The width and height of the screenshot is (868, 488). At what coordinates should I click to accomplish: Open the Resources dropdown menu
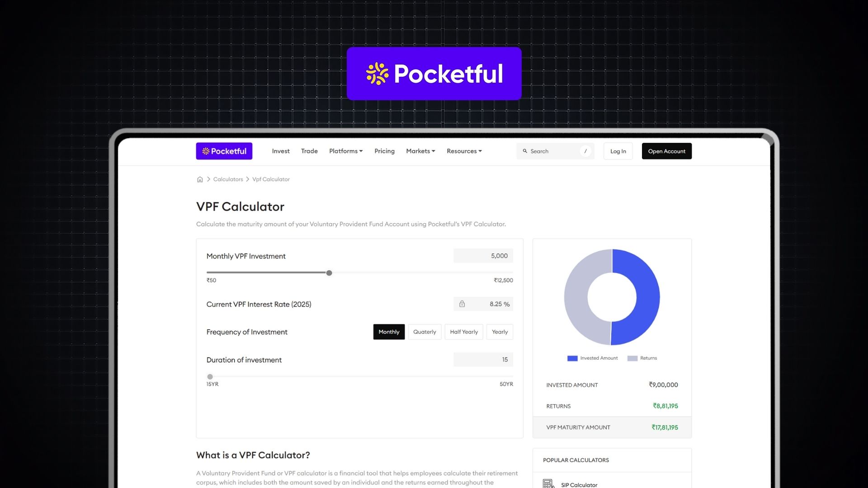point(464,151)
